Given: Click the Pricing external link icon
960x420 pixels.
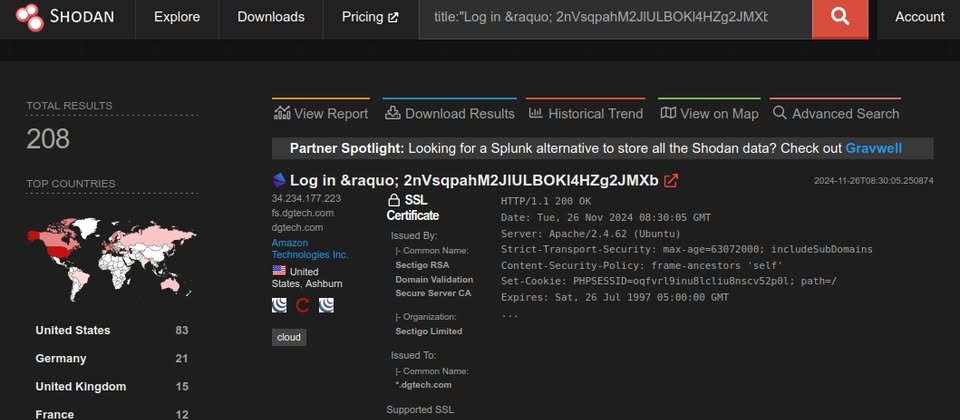Looking at the screenshot, I should 393,18.
